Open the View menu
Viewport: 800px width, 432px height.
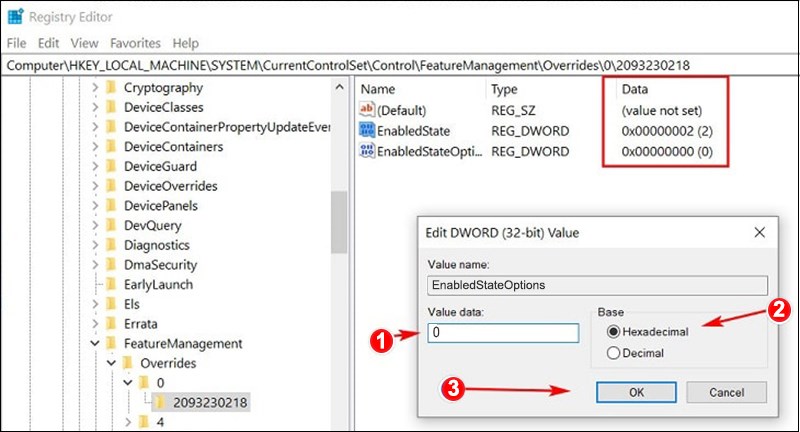pyautogui.click(x=84, y=43)
